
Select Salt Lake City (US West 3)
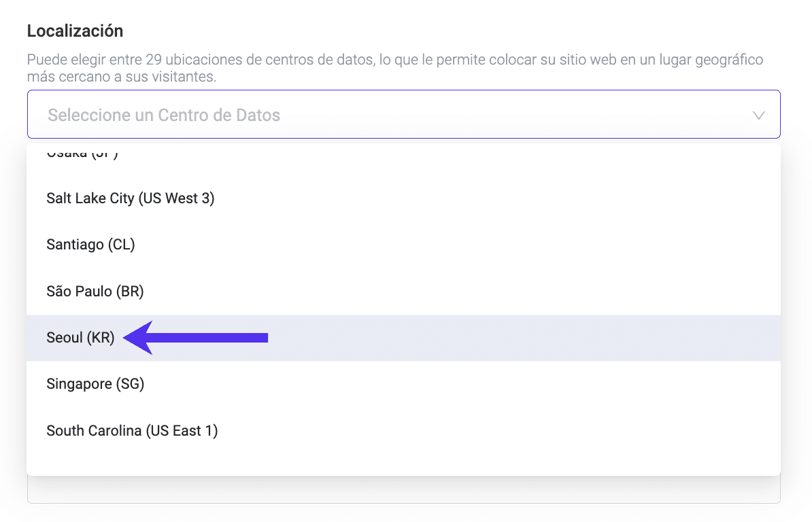click(131, 199)
